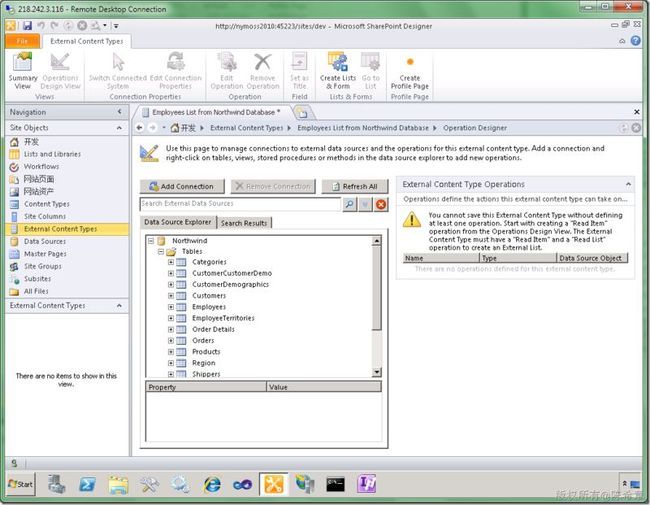Open Command Prompt from the taskbar
This screenshot has height=505, width=650.
click(x=335, y=484)
